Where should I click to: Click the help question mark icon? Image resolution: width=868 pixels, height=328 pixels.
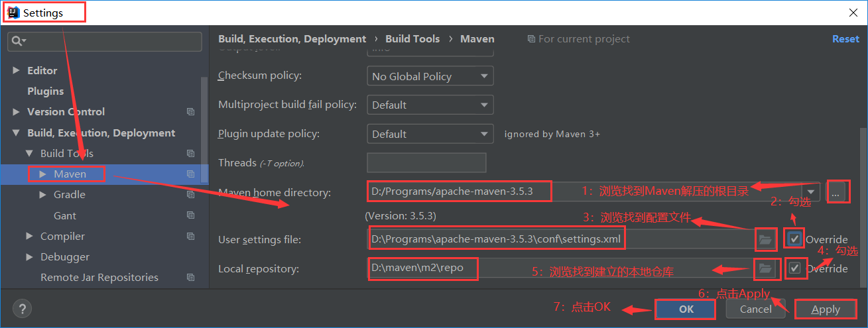click(x=22, y=309)
